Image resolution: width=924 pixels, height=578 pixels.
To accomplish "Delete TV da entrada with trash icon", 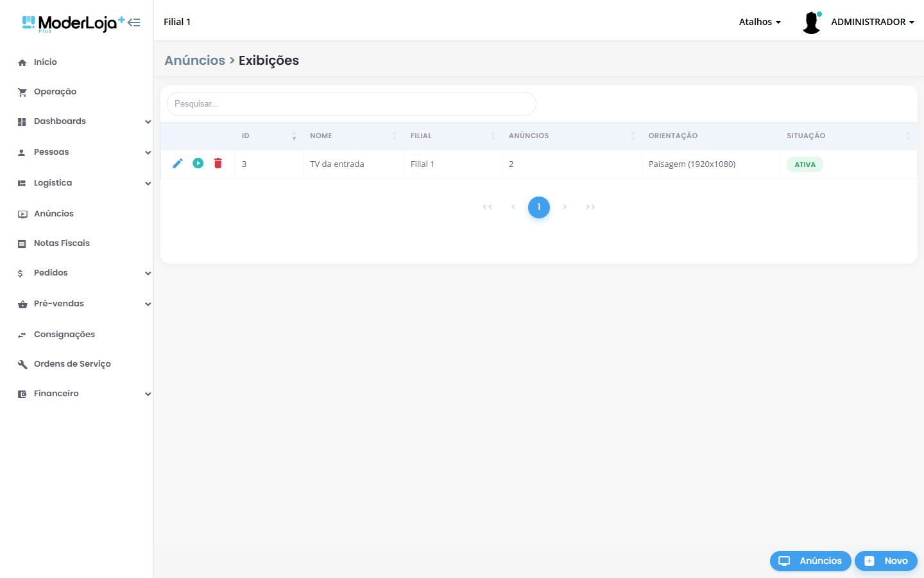I will click(218, 163).
